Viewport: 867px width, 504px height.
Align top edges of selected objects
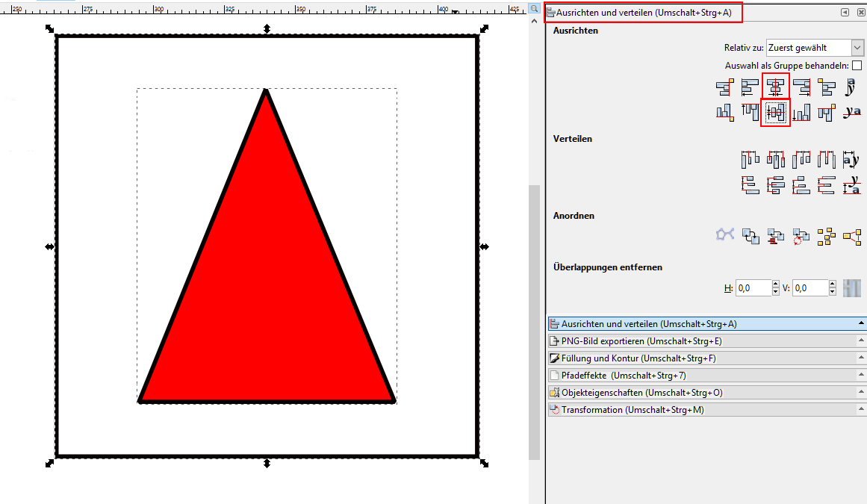750,113
